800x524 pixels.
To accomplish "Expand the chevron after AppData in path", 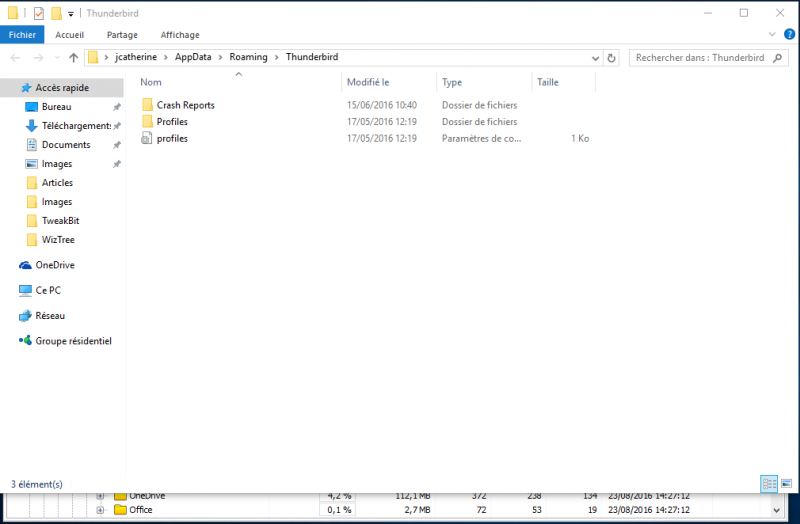I will point(220,57).
